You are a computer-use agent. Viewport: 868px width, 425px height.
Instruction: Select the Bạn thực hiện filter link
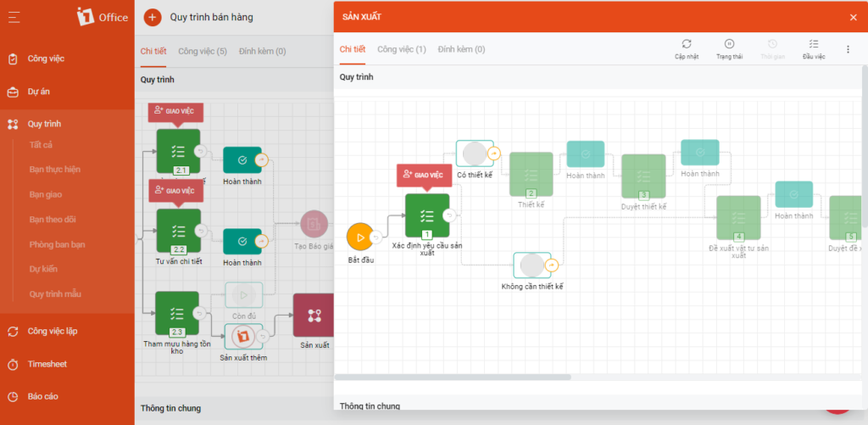(x=50, y=169)
